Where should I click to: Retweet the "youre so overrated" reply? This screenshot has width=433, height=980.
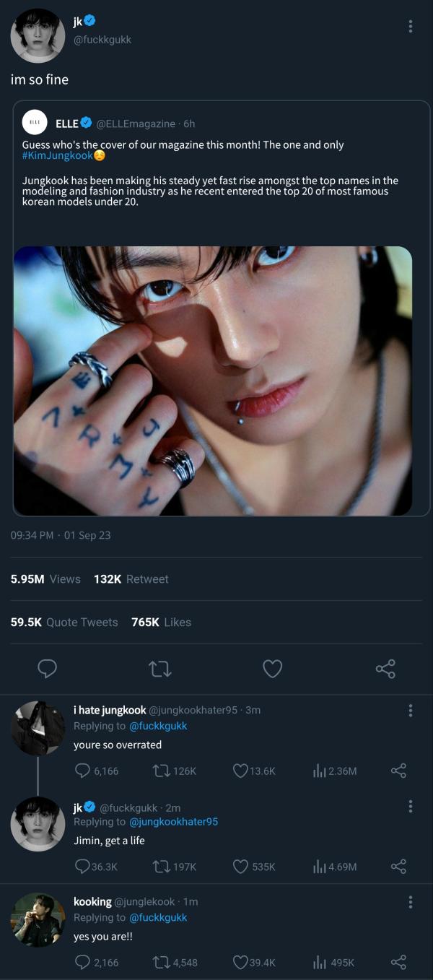162,771
